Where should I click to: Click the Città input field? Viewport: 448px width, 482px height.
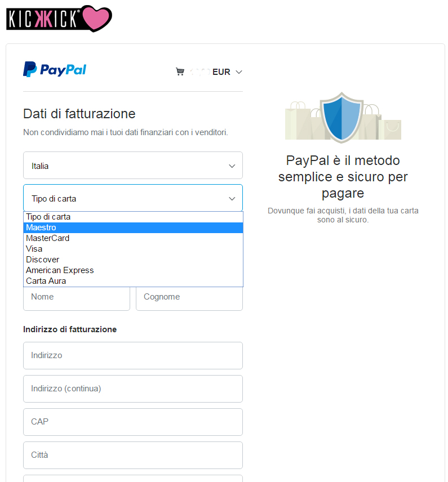133,456
